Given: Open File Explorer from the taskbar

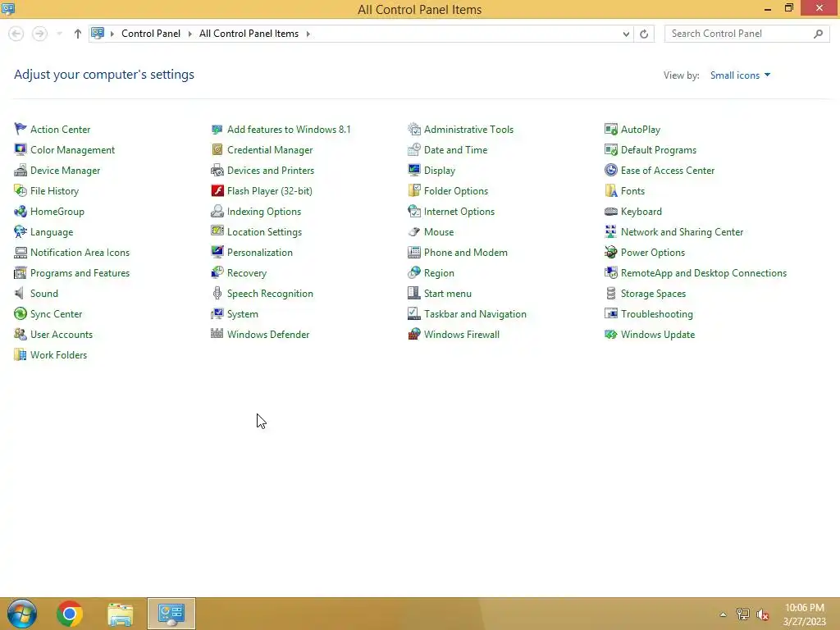Looking at the screenshot, I should pyautogui.click(x=120, y=614).
